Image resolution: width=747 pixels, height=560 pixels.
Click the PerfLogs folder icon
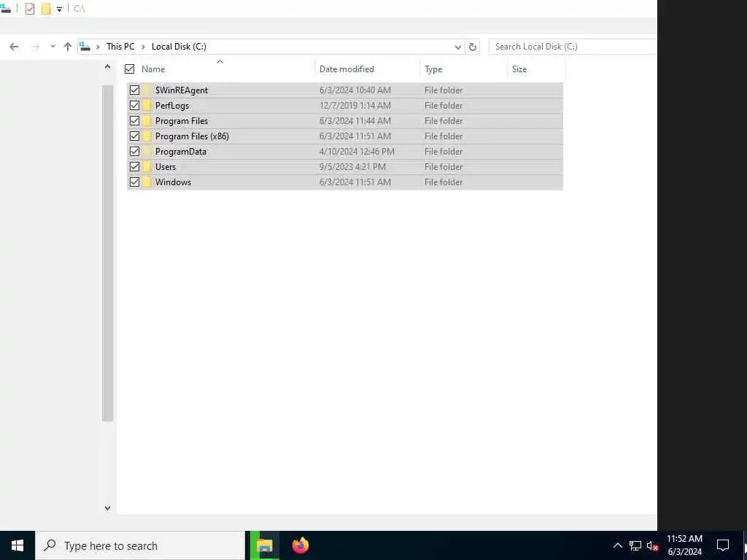[x=147, y=105]
